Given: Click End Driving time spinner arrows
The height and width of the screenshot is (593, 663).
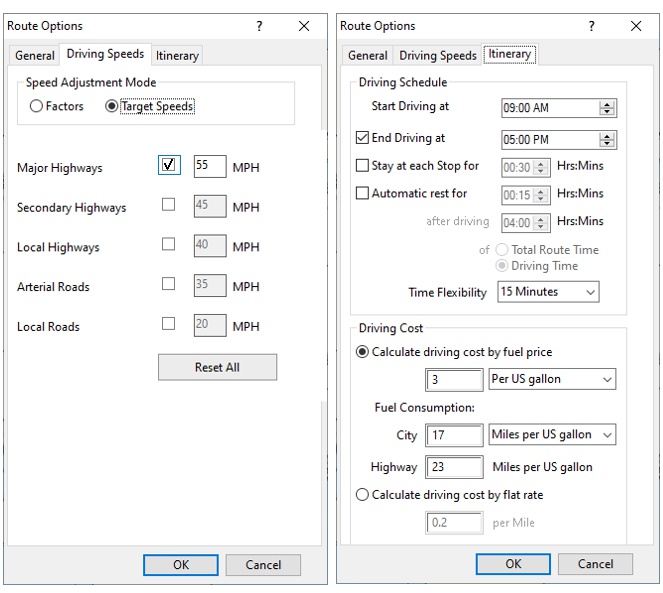Looking at the screenshot, I should 608,140.
